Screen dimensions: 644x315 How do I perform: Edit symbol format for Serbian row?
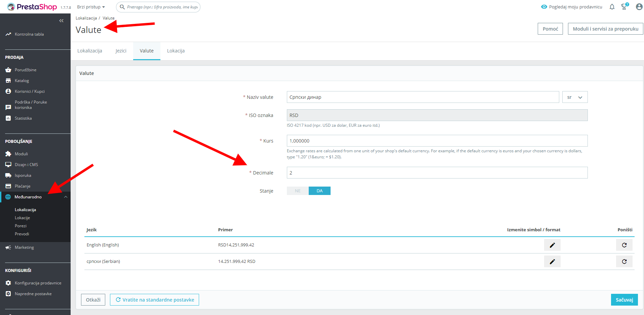[x=552, y=262]
